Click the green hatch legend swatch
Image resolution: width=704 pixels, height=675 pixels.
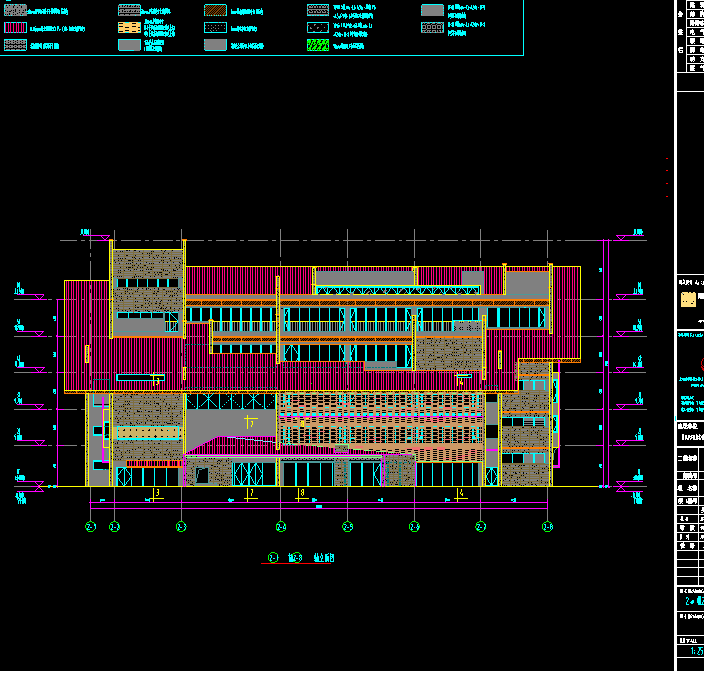pyautogui.click(x=317, y=45)
